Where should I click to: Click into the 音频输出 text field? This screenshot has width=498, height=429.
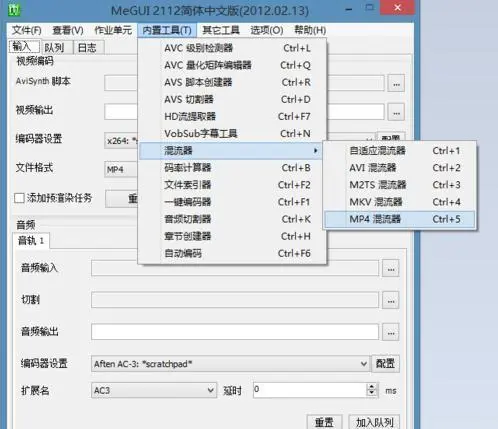coord(235,332)
